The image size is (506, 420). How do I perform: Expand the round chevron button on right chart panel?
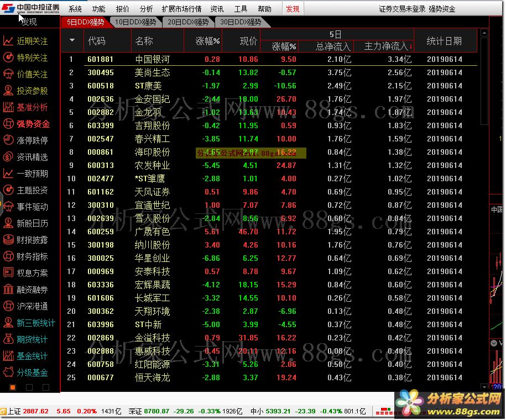point(494,343)
